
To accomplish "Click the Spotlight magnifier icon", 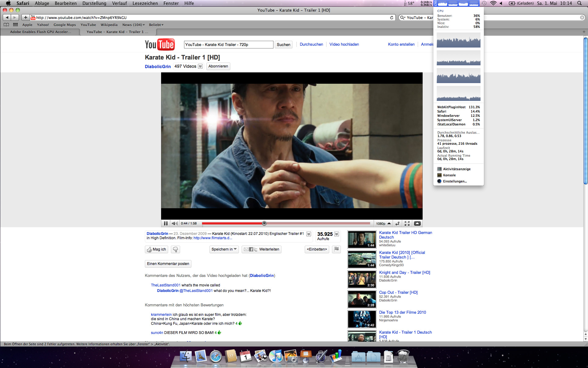I will (579, 3).
